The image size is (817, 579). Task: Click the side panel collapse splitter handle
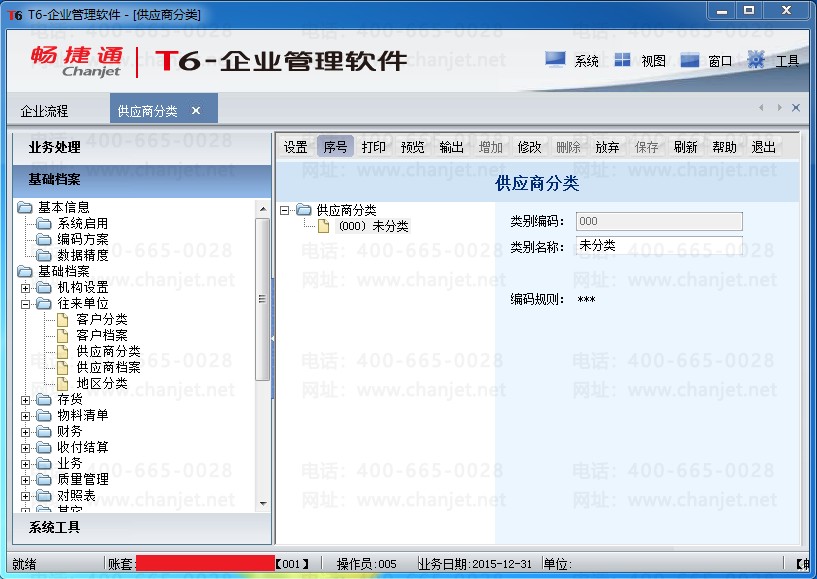[x=273, y=339]
